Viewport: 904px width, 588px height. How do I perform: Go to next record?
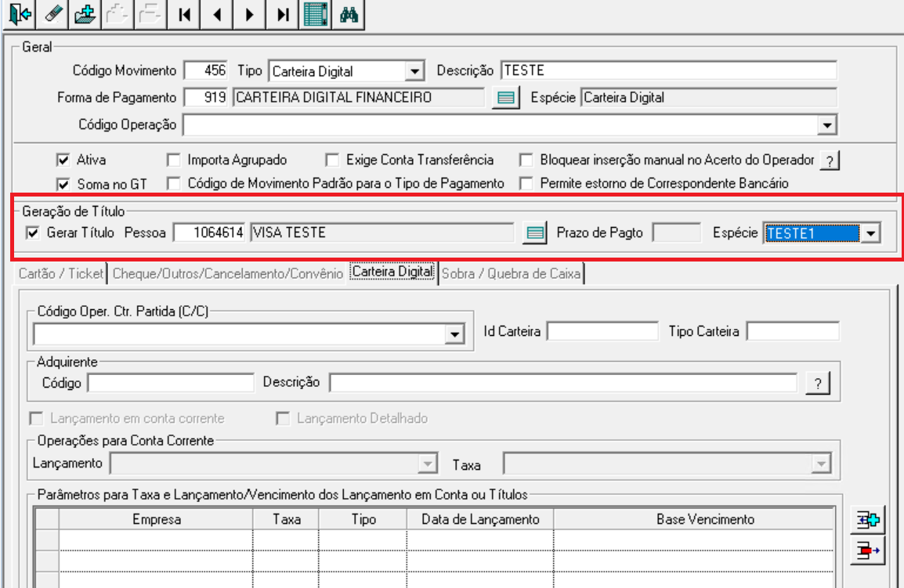pyautogui.click(x=250, y=13)
